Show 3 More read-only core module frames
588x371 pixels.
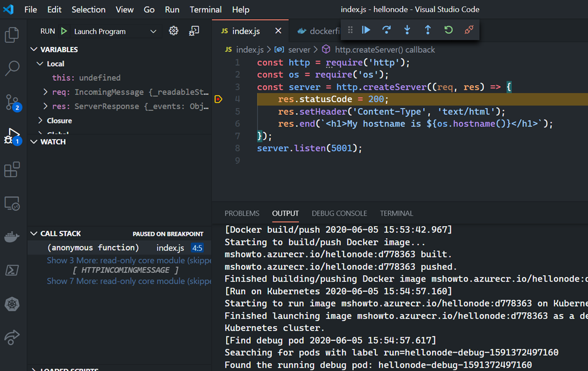click(129, 260)
